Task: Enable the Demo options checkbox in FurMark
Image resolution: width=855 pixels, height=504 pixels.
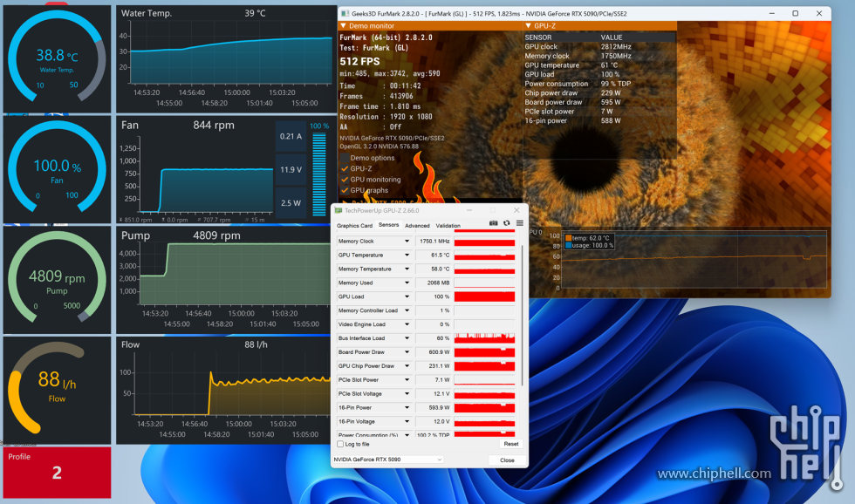Action: tap(345, 158)
